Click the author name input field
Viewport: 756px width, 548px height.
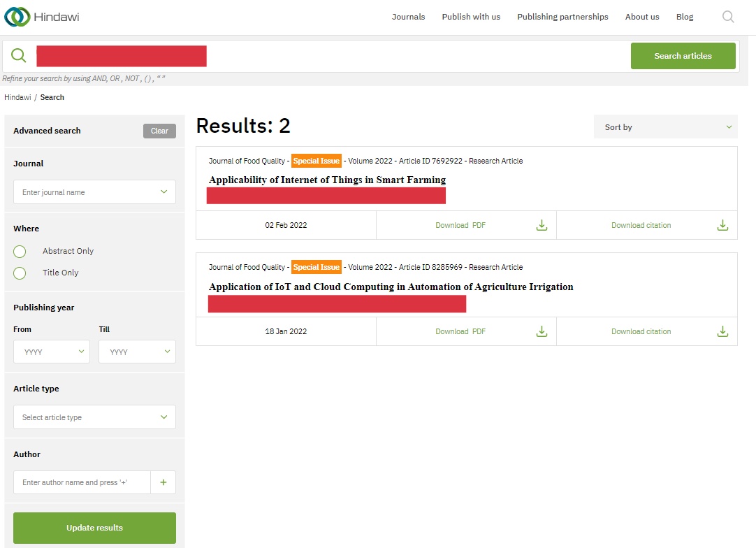(82, 482)
